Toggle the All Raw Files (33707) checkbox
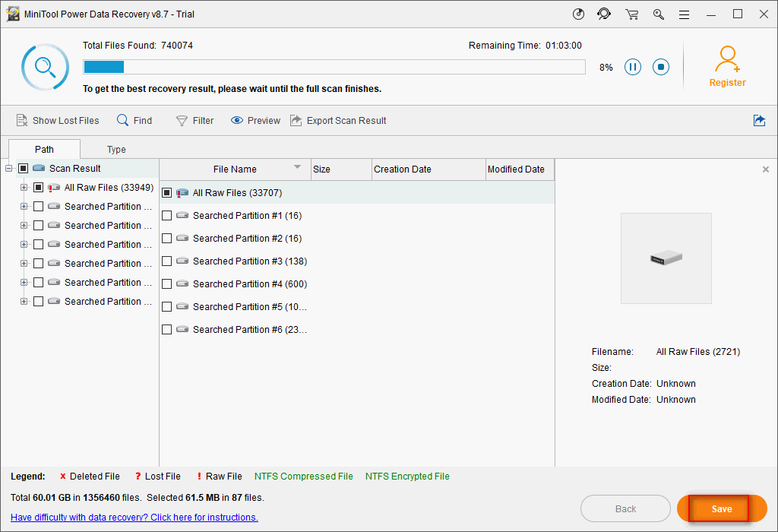The height and width of the screenshot is (532, 778). click(166, 192)
